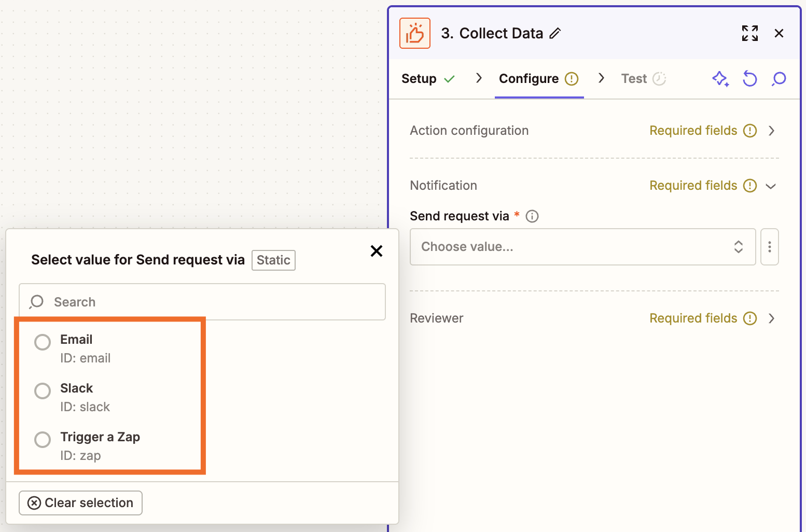
Task: Click the orange Human in the Loop app icon
Action: coord(414,33)
